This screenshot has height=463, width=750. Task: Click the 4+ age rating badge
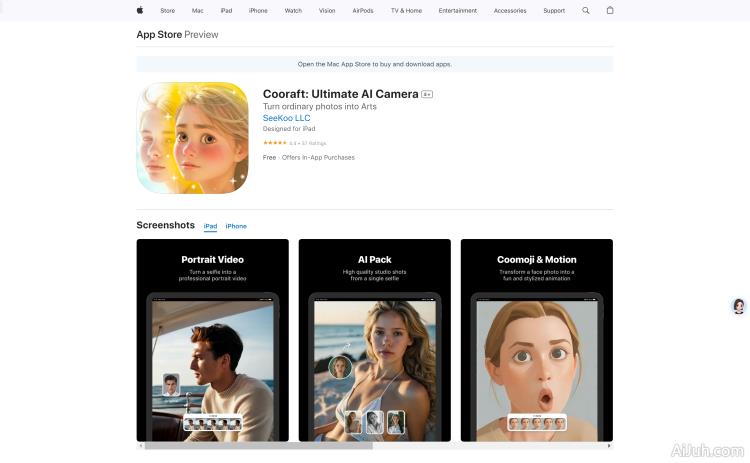(427, 94)
